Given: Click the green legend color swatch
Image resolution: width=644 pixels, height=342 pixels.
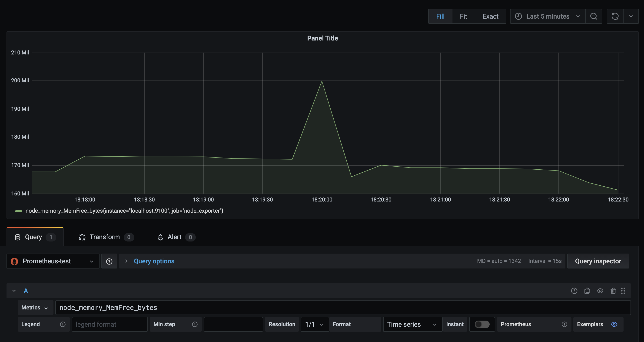Looking at the screenshot, I should click(19, 211).
